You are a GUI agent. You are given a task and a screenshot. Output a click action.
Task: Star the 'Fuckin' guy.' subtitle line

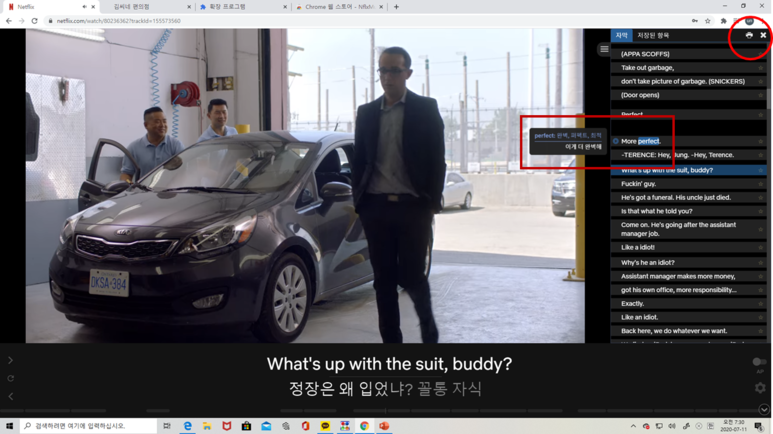pos(761,184)
